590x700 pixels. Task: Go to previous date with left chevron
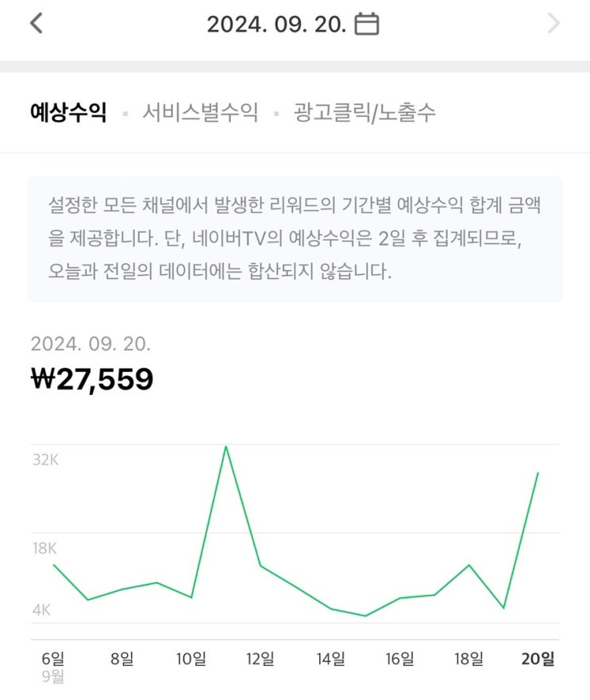36,24
